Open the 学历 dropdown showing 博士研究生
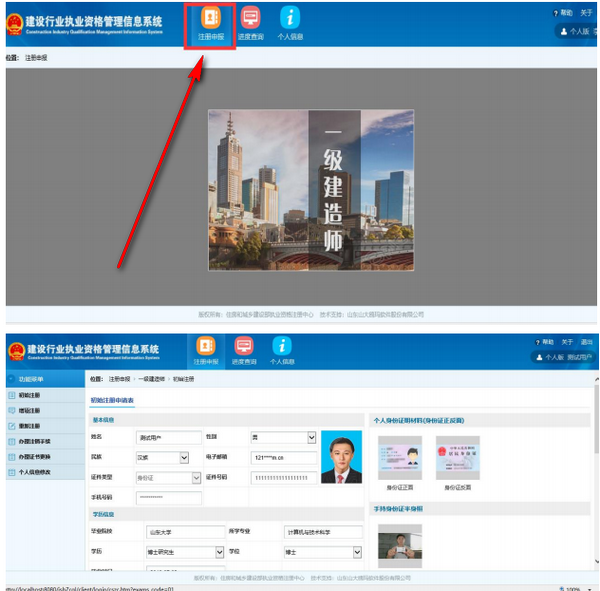Image resolution: width=600 pixels, height=591 pixels. (219, 552)
